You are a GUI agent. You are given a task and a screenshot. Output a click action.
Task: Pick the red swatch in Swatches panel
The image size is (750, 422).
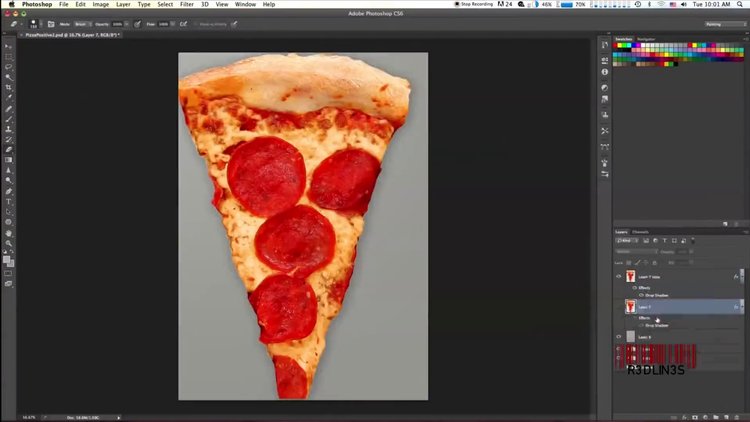tap(616, 45)
